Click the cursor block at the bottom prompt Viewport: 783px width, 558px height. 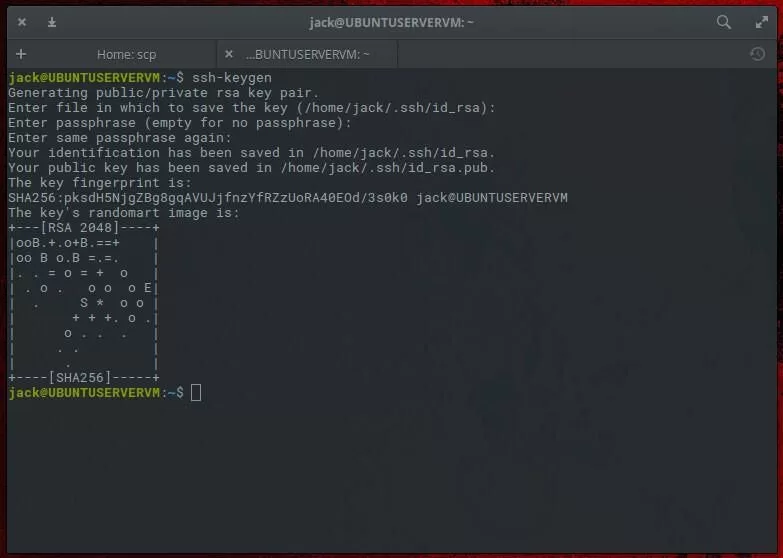pos(196,393)
